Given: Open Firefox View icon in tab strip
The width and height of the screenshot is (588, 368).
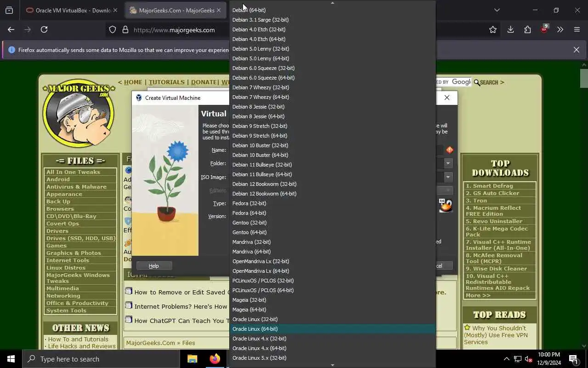Looking at the screenshot, I should (x=9, y=10).
